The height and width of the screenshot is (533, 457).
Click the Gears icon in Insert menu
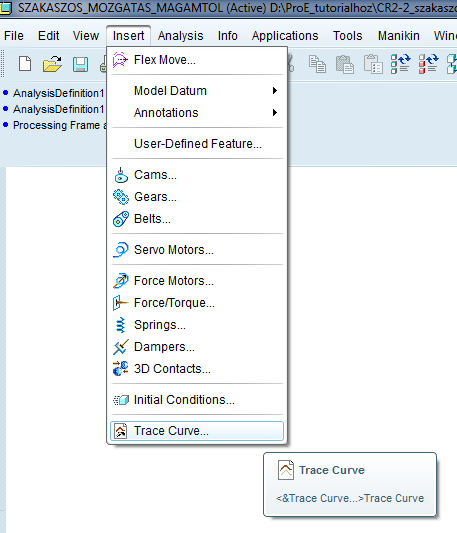[x=121, y=197]
